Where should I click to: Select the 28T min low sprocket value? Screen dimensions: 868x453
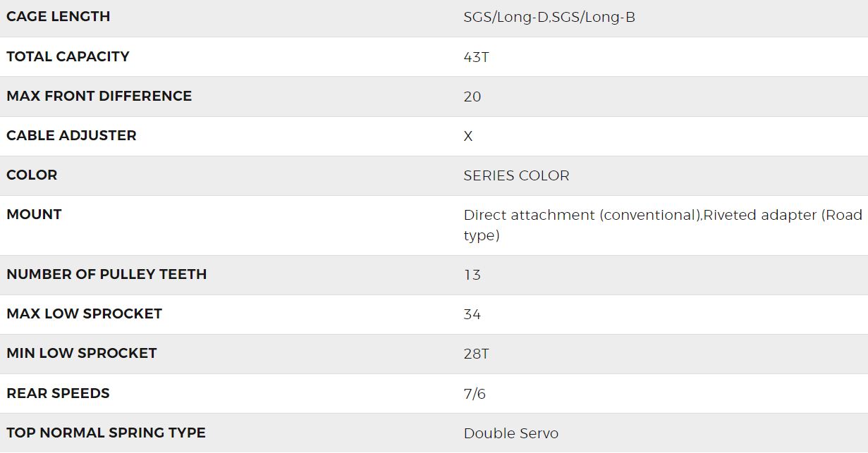coord(476,354)
